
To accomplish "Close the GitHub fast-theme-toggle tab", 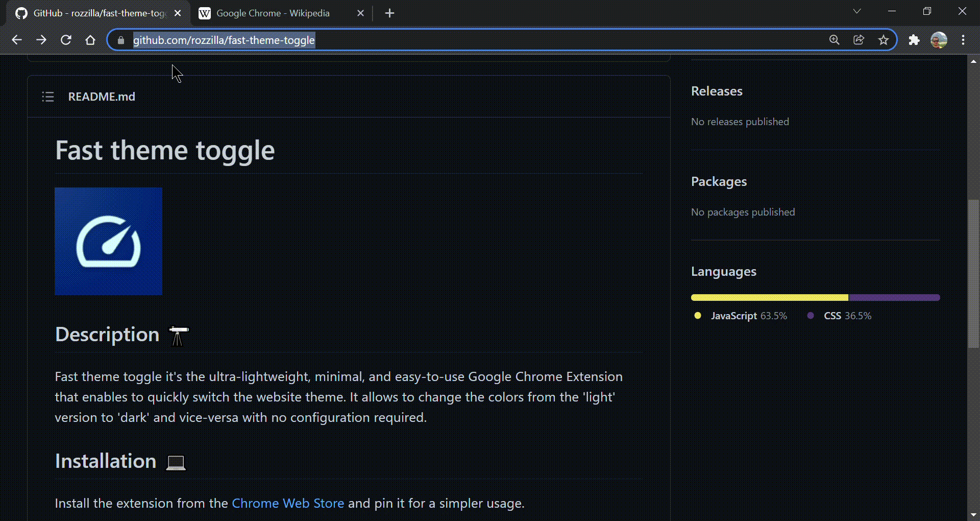I will click(178, 13).
